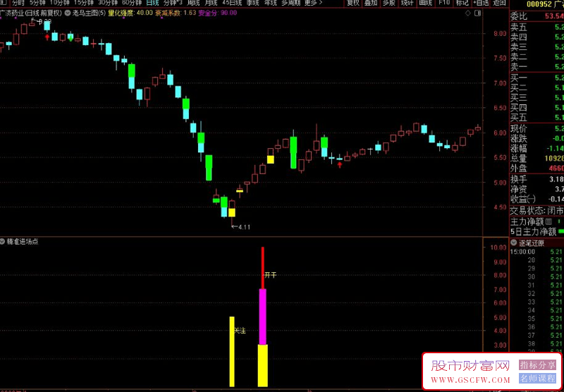The height and width of the screenshot is (392, 564).
Task: Click the 复权 adjustment button
Action: pyautogui.click(x=353, y=3)
